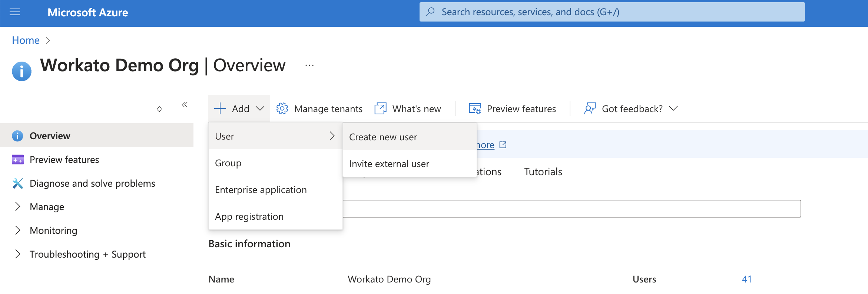Collapse the sidebar with double-chevron icon

185,105
